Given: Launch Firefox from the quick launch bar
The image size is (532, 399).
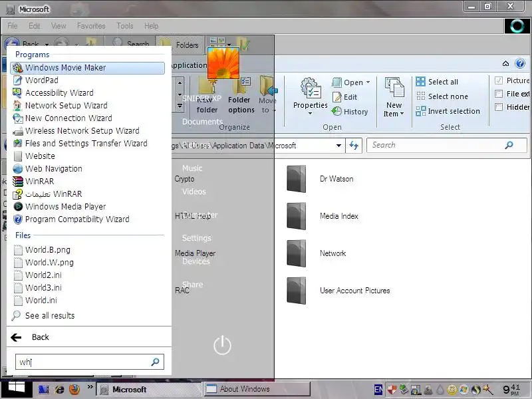Looking at the screenshot, I should coord(74,389).
